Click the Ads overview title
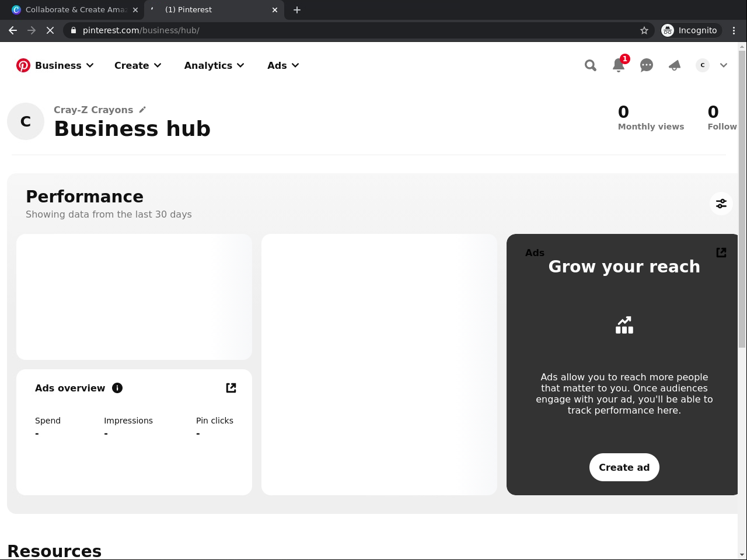The height and width of the screenshot is (560, 747). pyautogui.click(x=70, y=388)
